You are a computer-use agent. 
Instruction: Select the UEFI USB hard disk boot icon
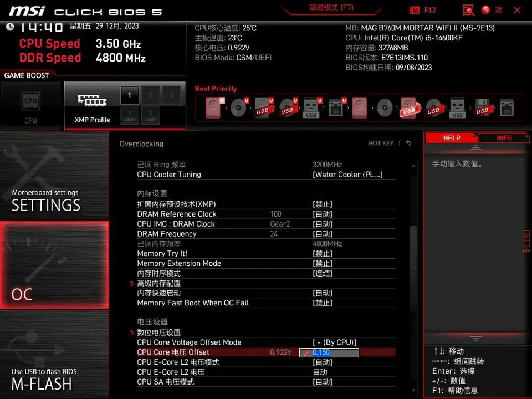264,108
